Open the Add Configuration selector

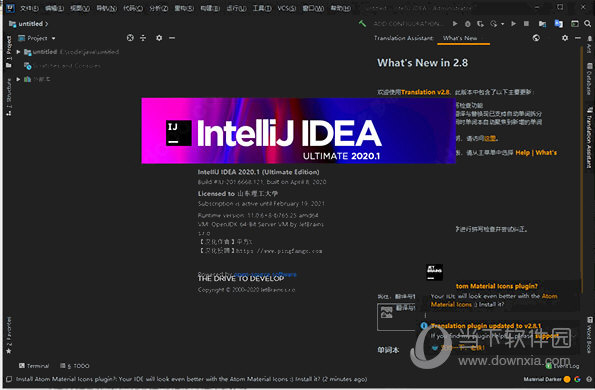point(408,24)
